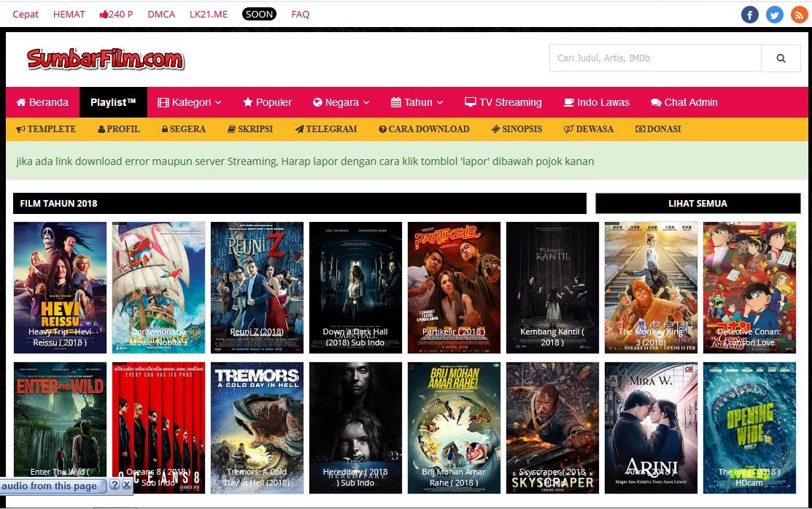The width and height of the screenshot is (812, 509).
Task: Open the Reuni Z (2018) poster
Action: coord(257,288)
